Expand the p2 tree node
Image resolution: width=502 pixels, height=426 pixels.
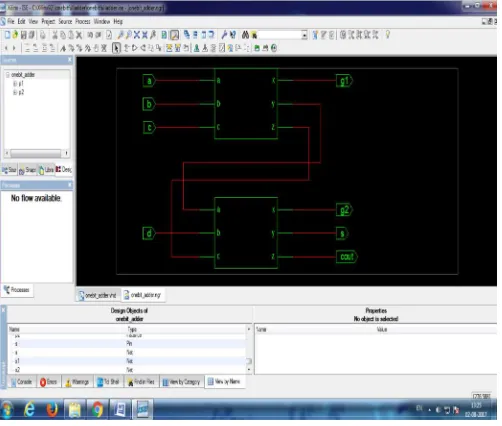point(15,92)
